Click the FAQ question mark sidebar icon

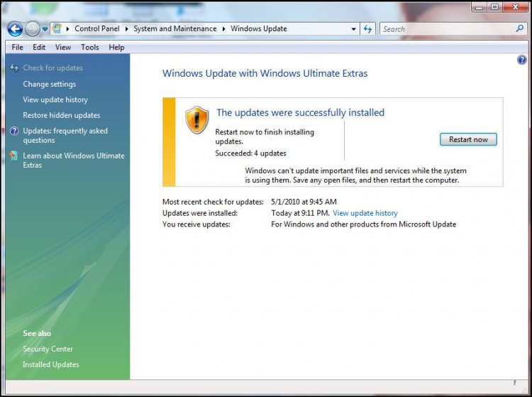click(14, 131)
